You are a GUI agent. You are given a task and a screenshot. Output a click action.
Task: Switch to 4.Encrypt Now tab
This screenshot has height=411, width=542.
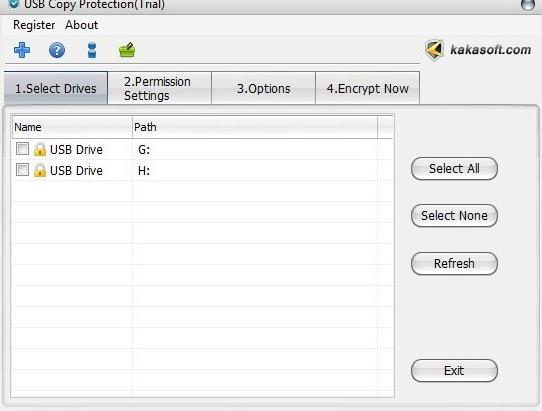click(368, 88)
